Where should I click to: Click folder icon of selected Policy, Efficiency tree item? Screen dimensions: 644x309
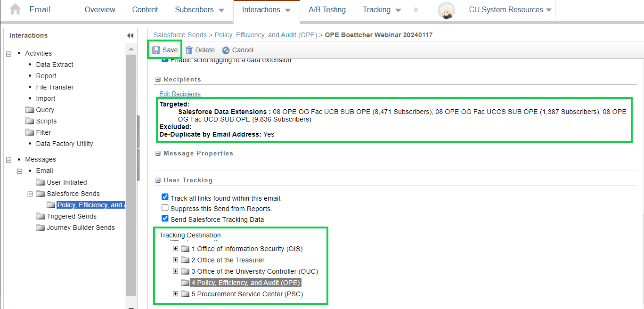(x=51, y=205)
